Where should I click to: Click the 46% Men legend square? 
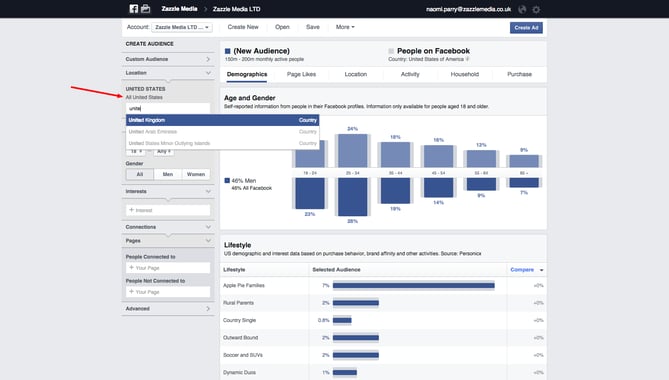227,180
